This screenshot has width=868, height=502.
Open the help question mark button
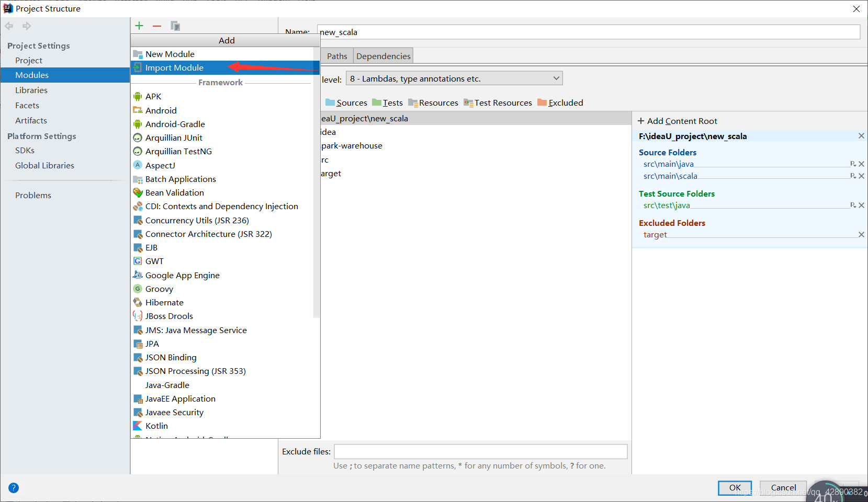click(14, 488)
